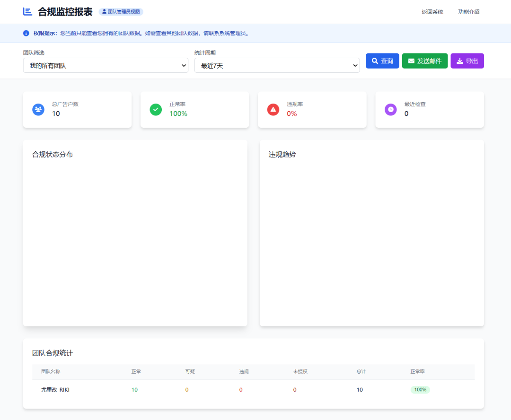Click the 正常率 column header in table

coord(417,371)
